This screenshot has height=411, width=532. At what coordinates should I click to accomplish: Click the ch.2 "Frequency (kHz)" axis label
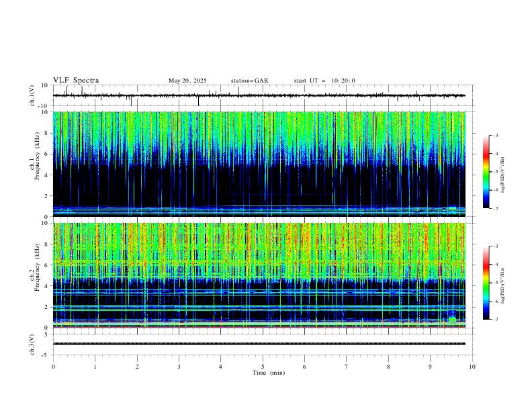coord(37,267)
